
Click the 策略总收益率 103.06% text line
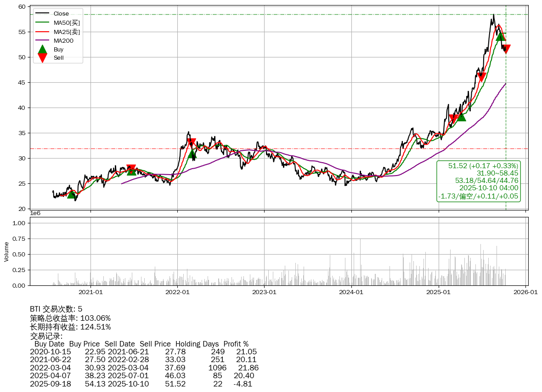coord(70,318)
